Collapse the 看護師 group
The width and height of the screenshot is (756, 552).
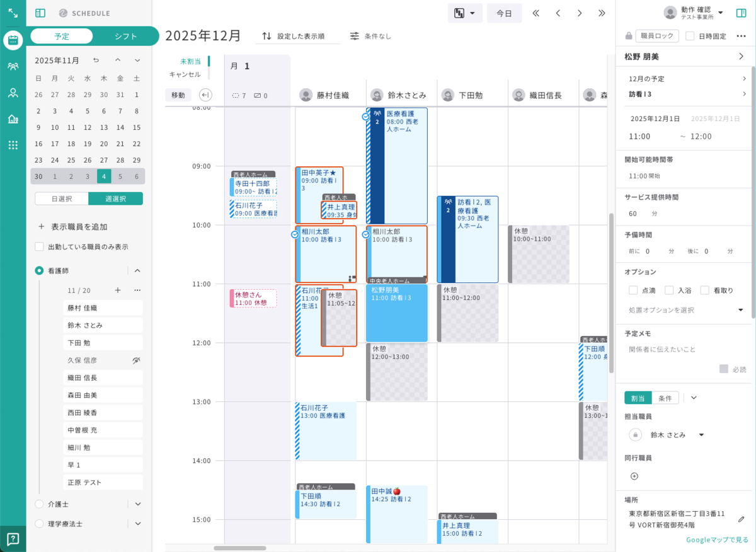[137, 270]
